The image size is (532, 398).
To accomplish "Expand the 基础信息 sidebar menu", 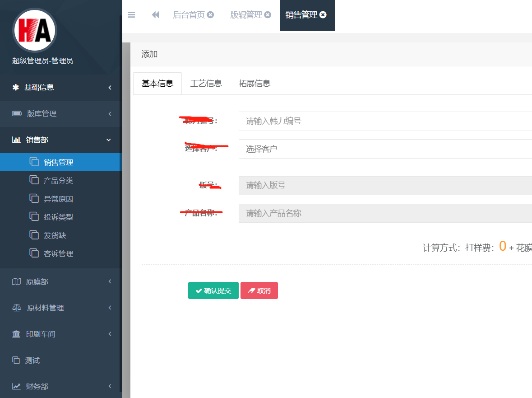I will (x=61, y=88).
